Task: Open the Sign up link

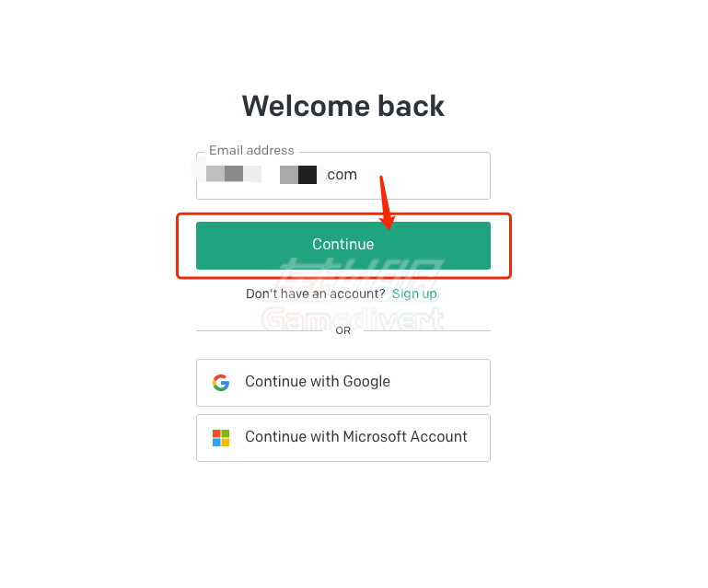Action: [414, 294]
